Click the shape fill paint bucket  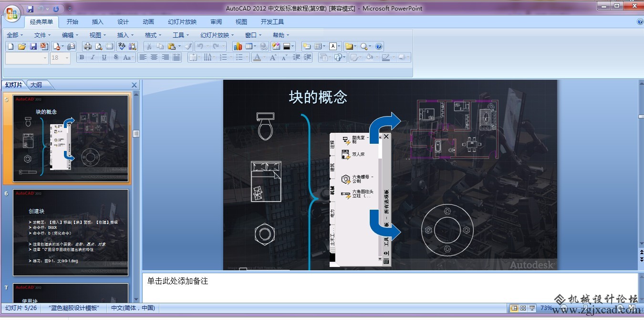(x=370, y=57)
